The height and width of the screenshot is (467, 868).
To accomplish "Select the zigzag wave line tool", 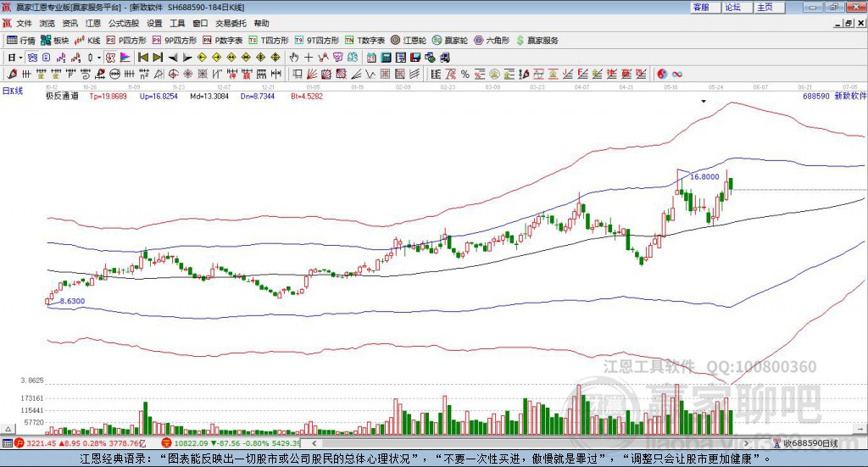I will pyautogui.click(x=370, y=74).
